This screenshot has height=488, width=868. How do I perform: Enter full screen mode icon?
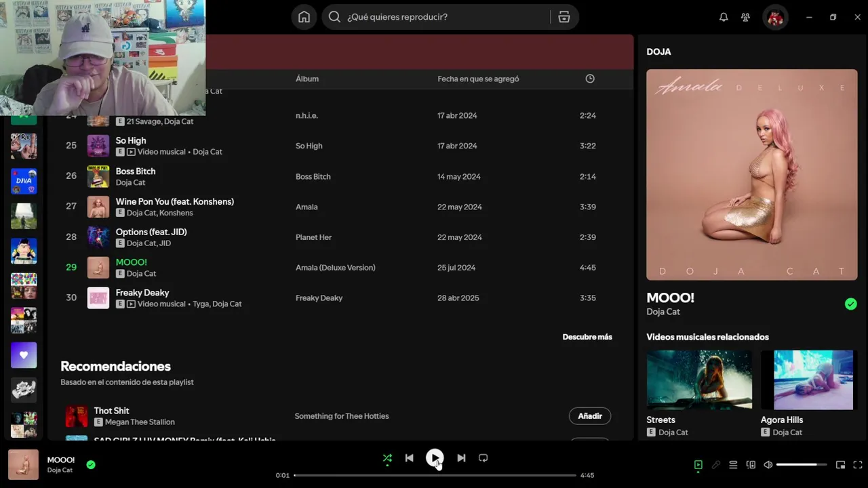[x=858, y=465]
